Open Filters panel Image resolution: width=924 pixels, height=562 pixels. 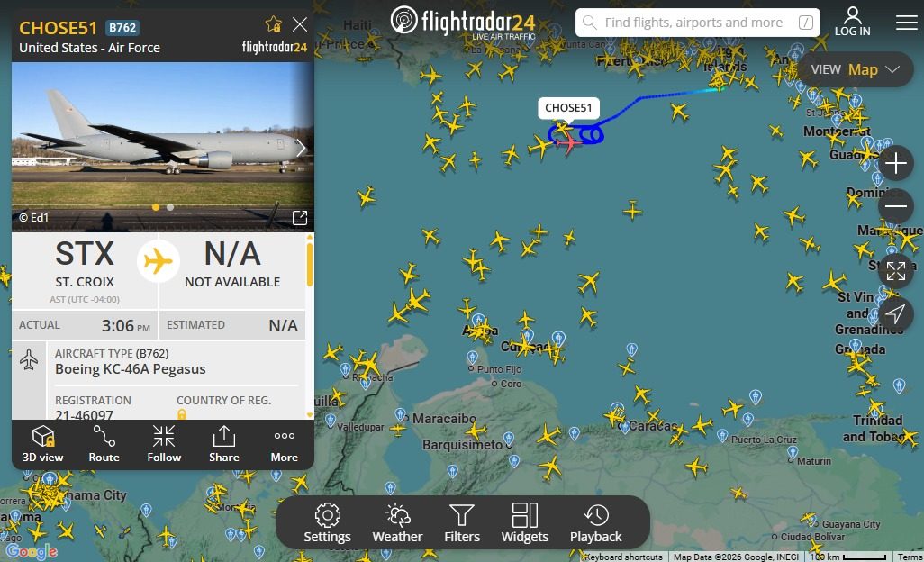tap(462, 522)
